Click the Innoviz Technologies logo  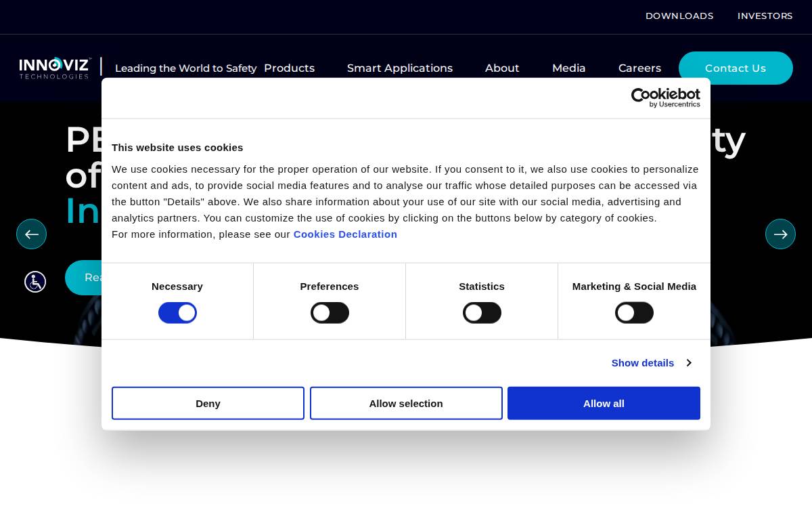pos(55,68)
